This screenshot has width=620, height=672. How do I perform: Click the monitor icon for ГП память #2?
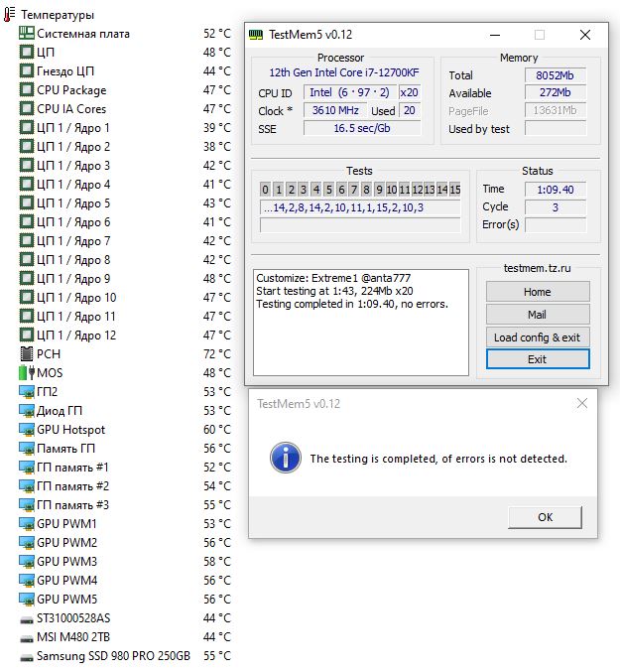coord(27,486)
